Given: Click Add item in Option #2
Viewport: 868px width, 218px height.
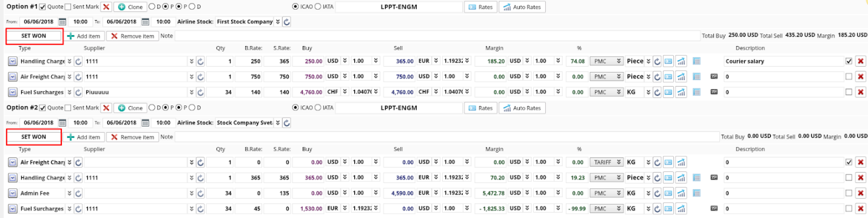Looking at the screenshot, I should point(85,137).
